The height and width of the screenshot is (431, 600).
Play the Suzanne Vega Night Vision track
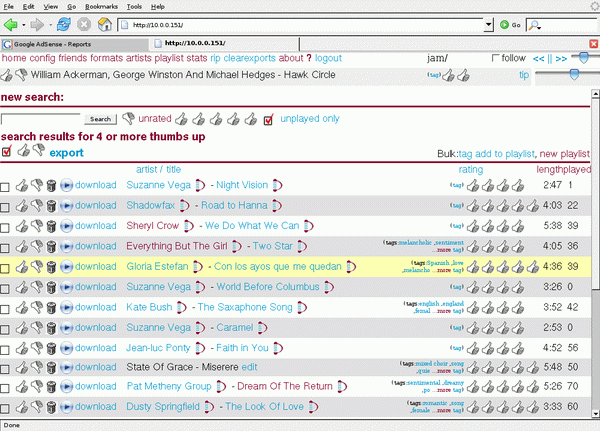click(66, 185)
